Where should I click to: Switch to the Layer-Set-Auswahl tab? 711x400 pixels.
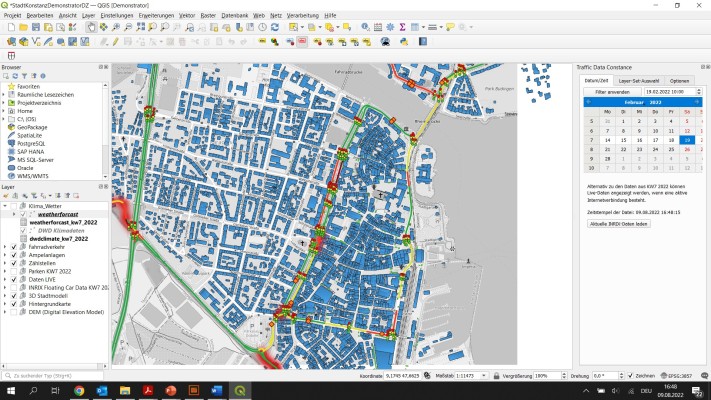638,81
